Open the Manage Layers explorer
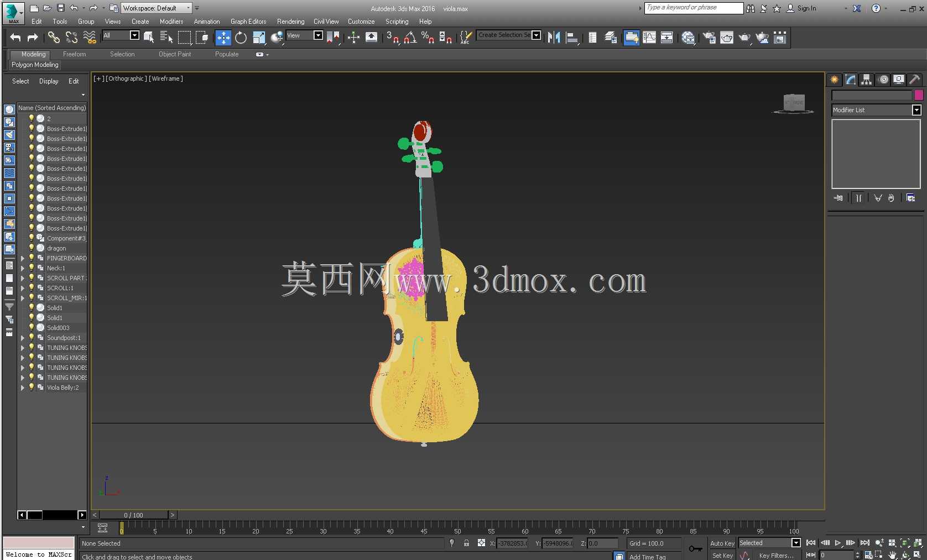The height and width of the screenshot is (560, 927). [610, 37]
